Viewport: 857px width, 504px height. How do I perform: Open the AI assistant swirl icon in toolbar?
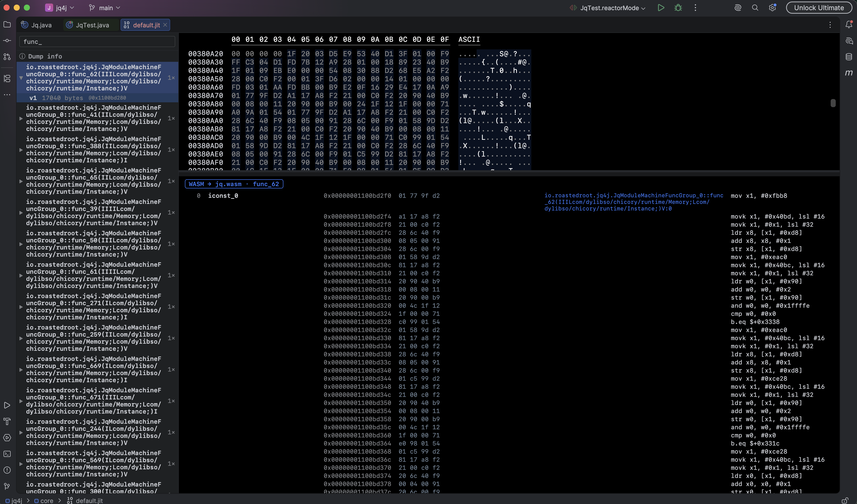738,8
